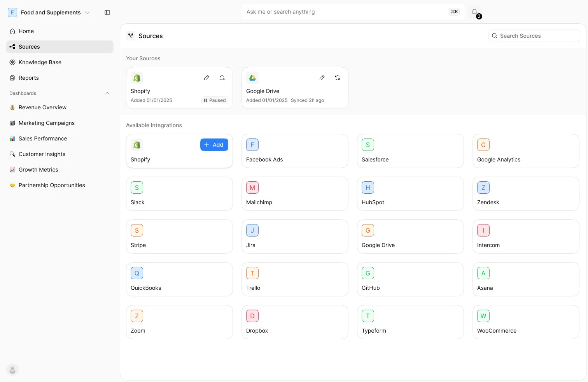Click the user avatar at sidebar bottom
Image resolution: width=588 pixels, height=382 pixels.
point(12,370)
